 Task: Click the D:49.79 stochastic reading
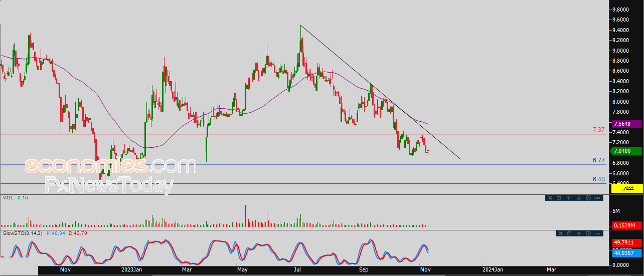click(78, 233)
